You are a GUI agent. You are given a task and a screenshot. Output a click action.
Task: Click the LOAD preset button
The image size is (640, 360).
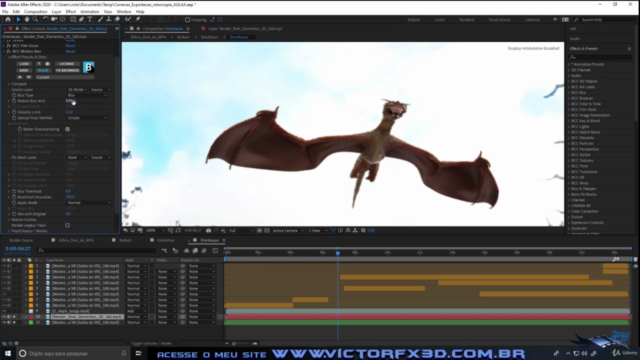click(x=24, y=64)
